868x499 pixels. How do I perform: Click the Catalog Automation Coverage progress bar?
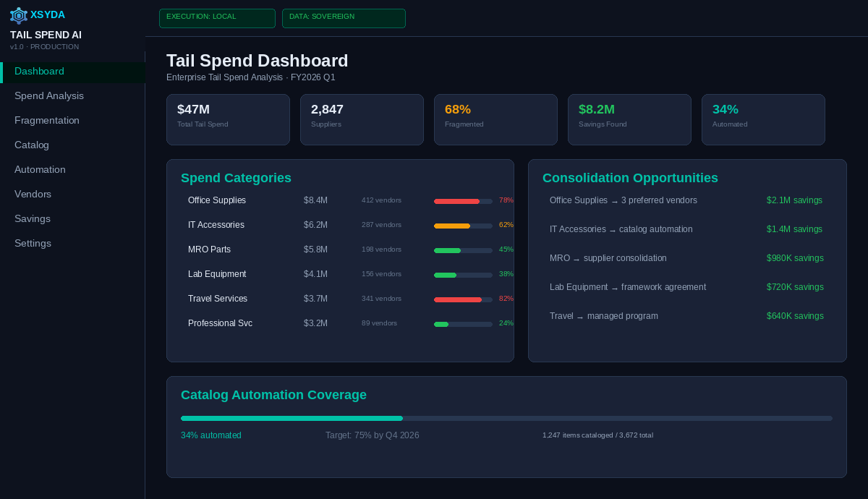pyautogui.click(x=506, y=418)
